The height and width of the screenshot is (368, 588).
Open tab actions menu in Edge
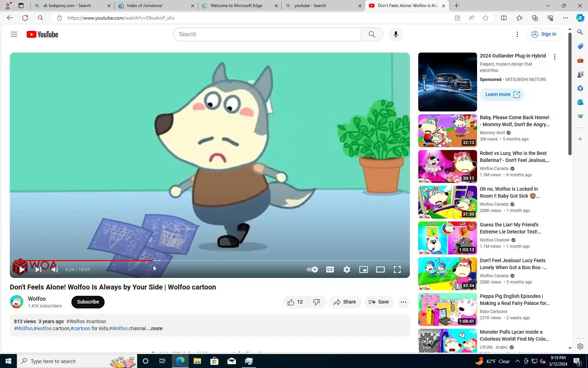tap(21, 6)
